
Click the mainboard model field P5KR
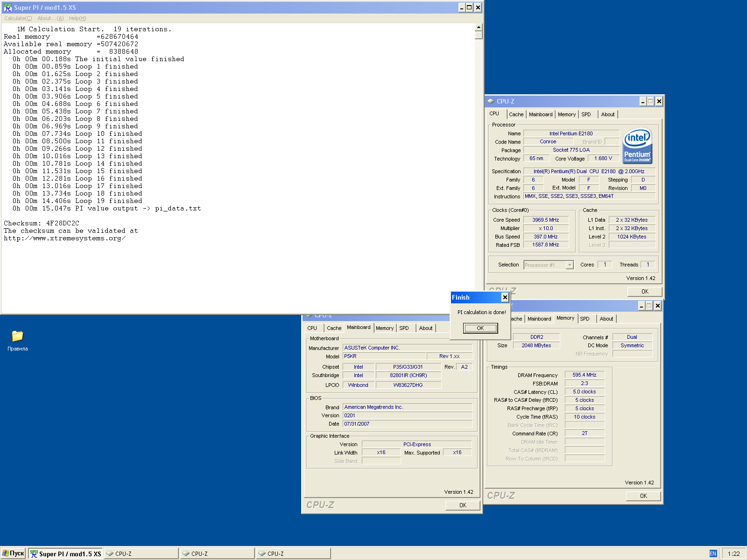pyautogui.click(x=384, y=356)
